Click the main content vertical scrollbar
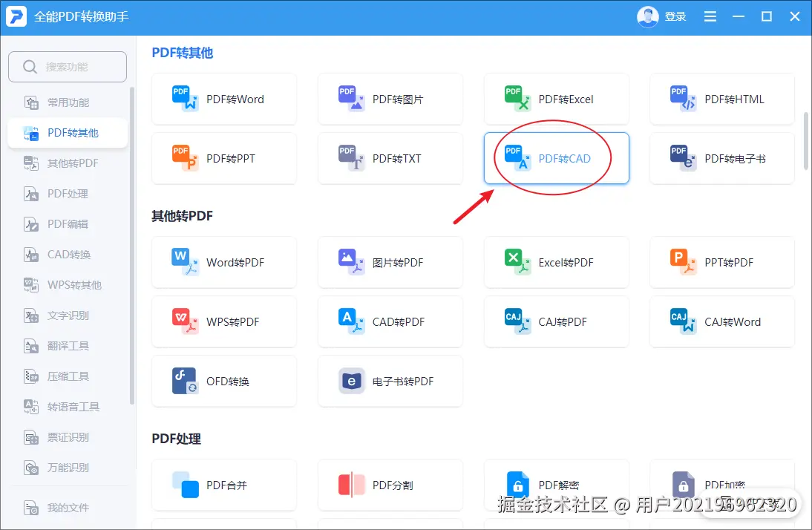This screenshot has width=812, height=530. pyautogui.click(x=806, y=141)
